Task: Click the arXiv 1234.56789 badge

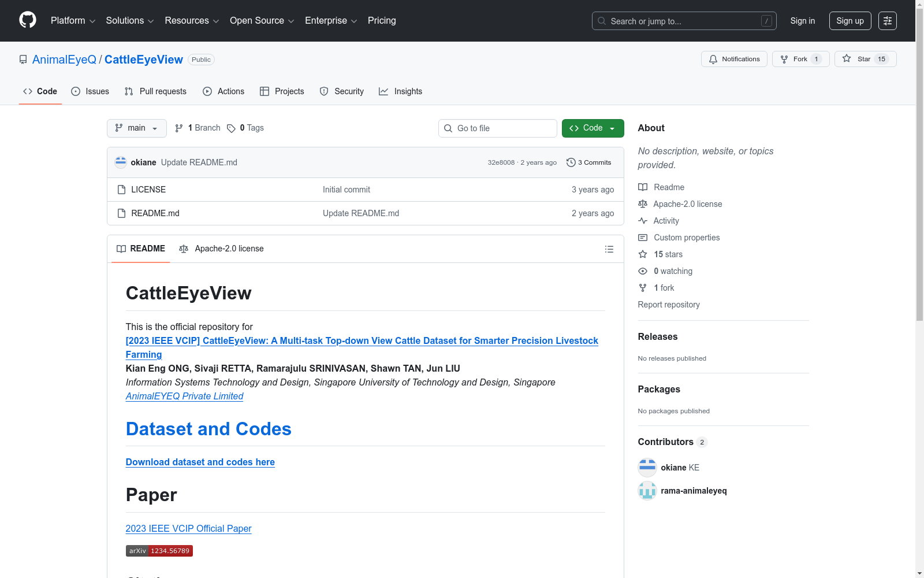Action: [x=159, y=551]
